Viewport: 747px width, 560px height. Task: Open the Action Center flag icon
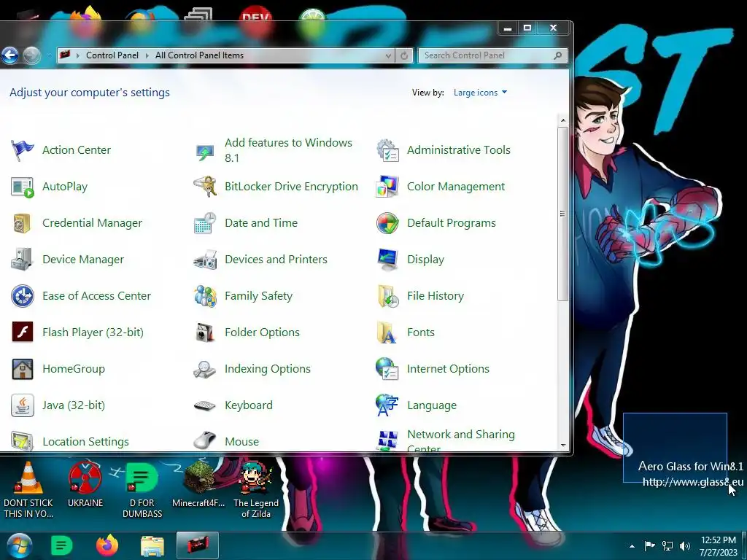(x=23, y=150)
